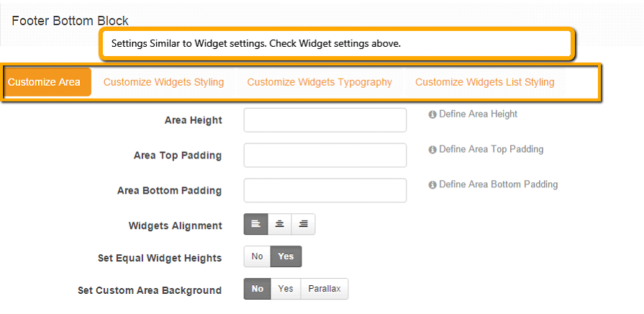This screenshot has width=644, height=314.
Task: Switch to Customize Widgets Typography tab
Action: pos(319,82)
